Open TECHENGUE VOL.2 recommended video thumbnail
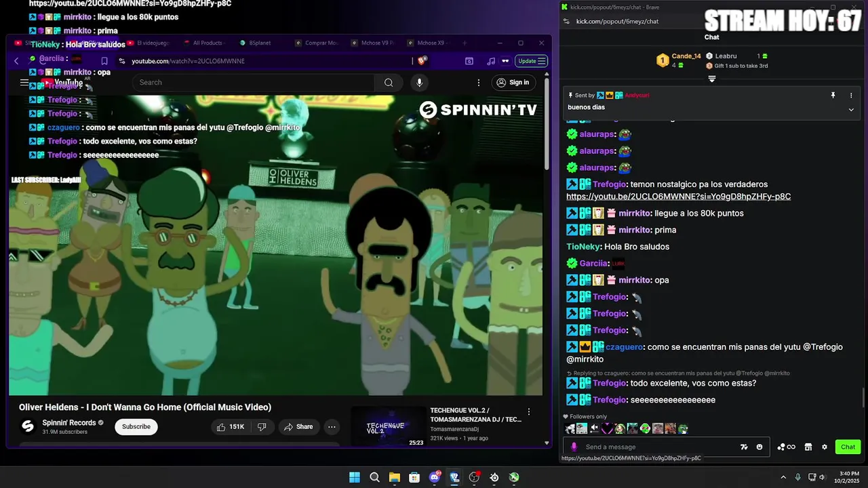 click(388, 426)
